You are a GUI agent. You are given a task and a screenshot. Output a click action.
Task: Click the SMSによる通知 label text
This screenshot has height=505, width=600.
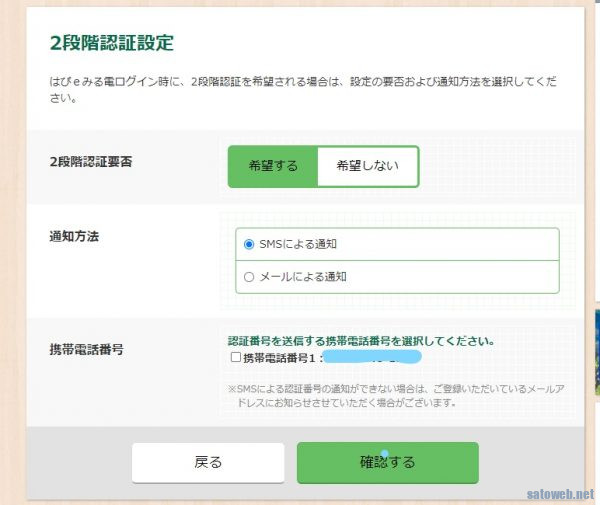(302, 243)
